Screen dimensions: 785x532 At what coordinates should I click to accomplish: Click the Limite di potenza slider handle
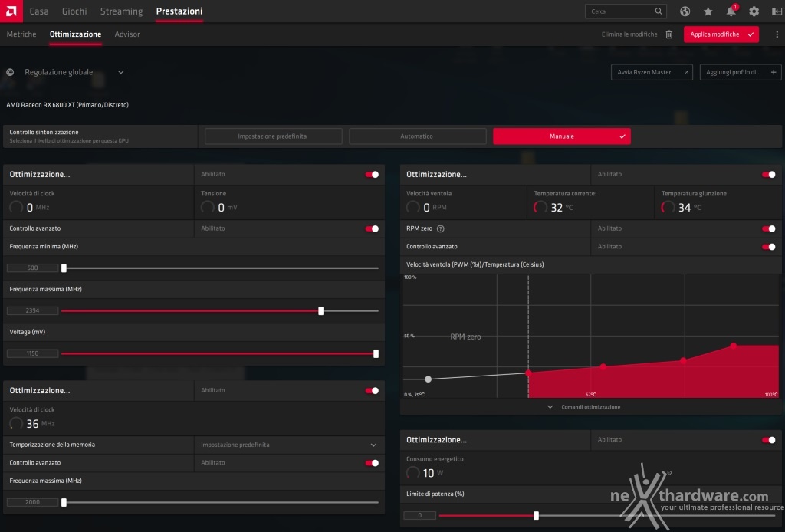click(x=536, y=515)
